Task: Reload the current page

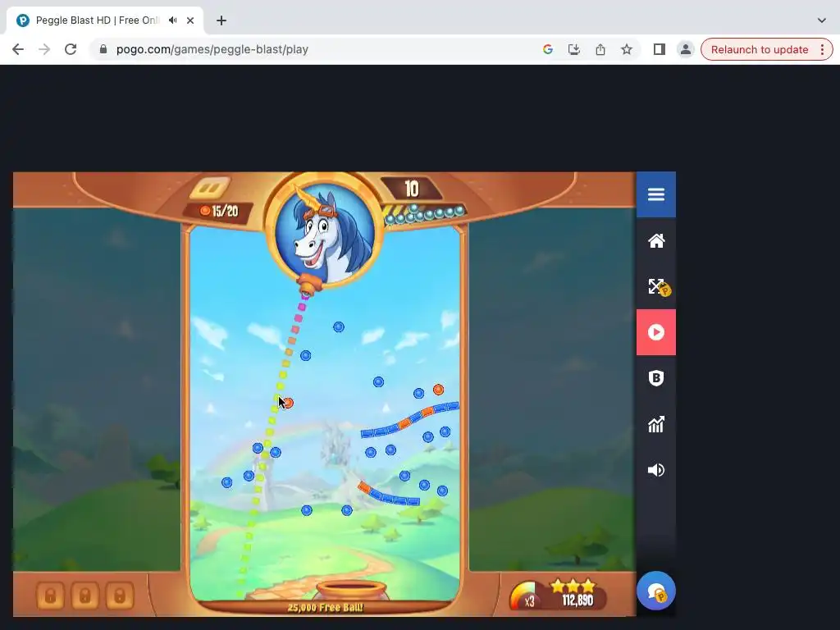Action: click(x=71, y=49)
